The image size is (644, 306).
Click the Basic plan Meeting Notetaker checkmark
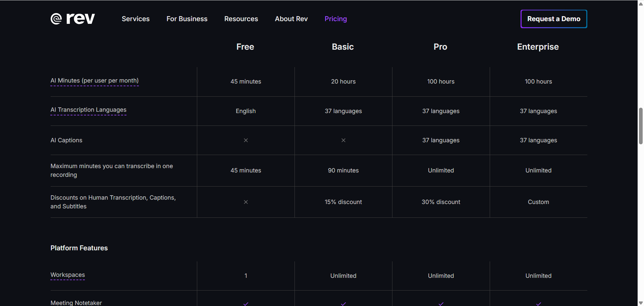click(x=343, y=304)
